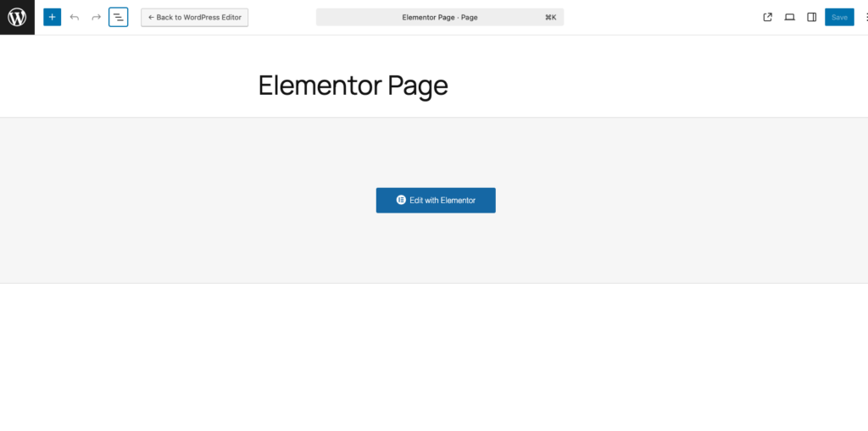Open the block inserter plus button

pyautogui.click(x=53, y=17)
